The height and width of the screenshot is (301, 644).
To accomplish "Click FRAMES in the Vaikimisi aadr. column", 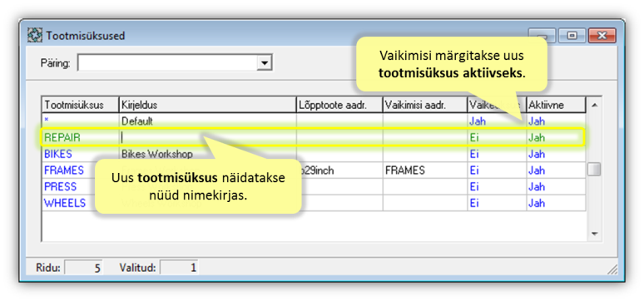I will pos(425,170).
